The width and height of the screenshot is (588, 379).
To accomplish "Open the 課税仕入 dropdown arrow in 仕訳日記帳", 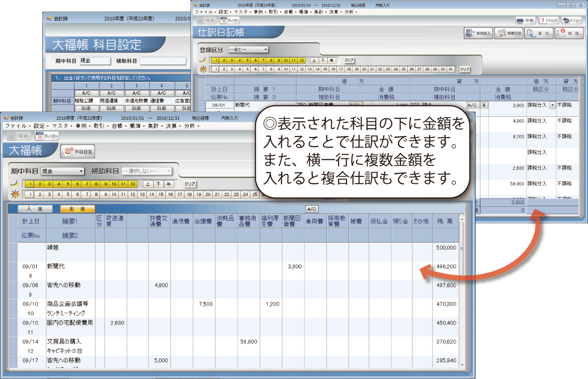I will (x=552, y=106).
